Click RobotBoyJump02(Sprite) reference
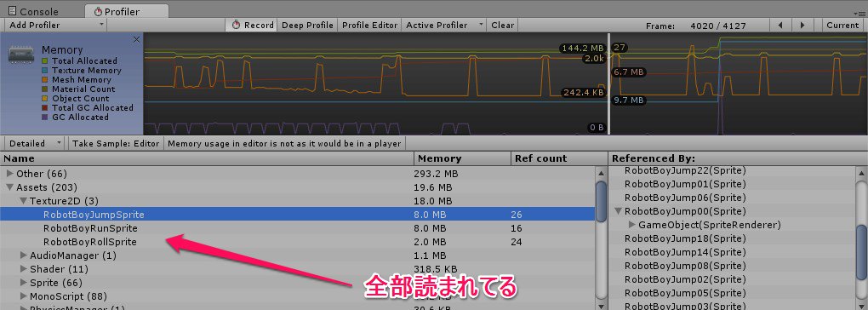This screenshot has width=868, height=310. 685,279
